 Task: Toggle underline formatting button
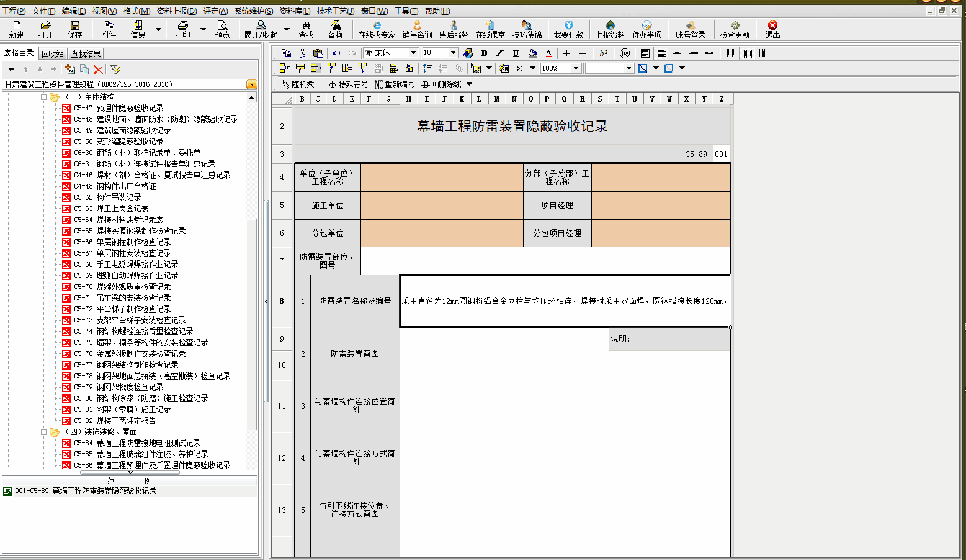516,53
